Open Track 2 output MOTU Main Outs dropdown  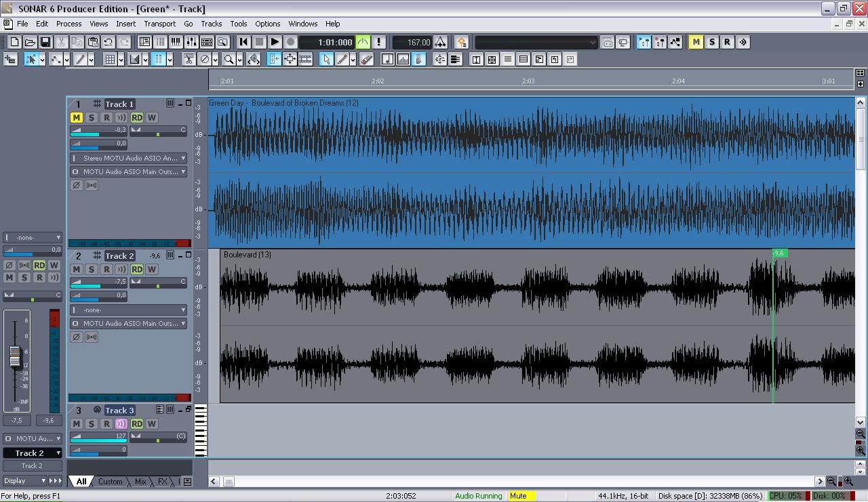[x=129, y=323]
